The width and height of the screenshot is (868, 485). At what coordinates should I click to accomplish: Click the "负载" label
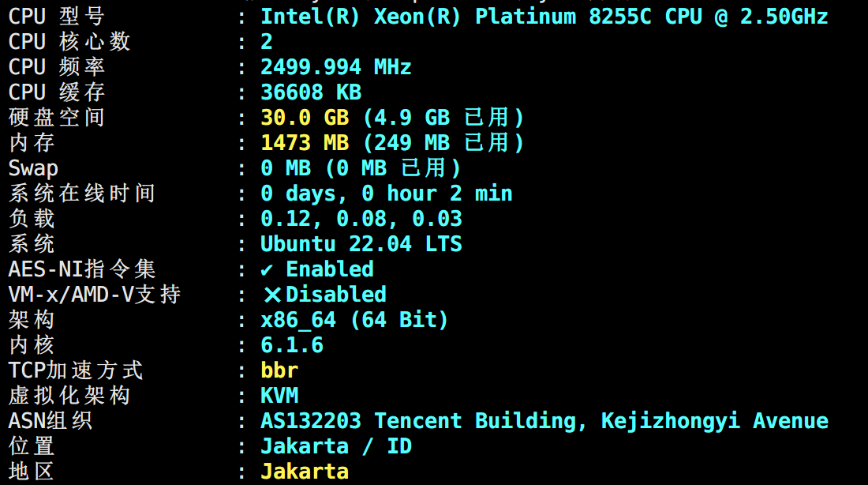32,218
